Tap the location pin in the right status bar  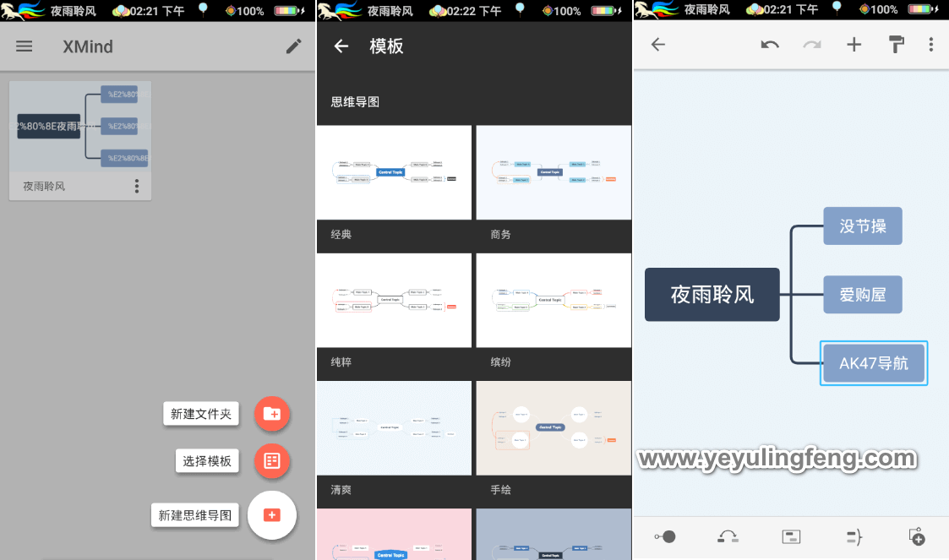pos(837,8)
